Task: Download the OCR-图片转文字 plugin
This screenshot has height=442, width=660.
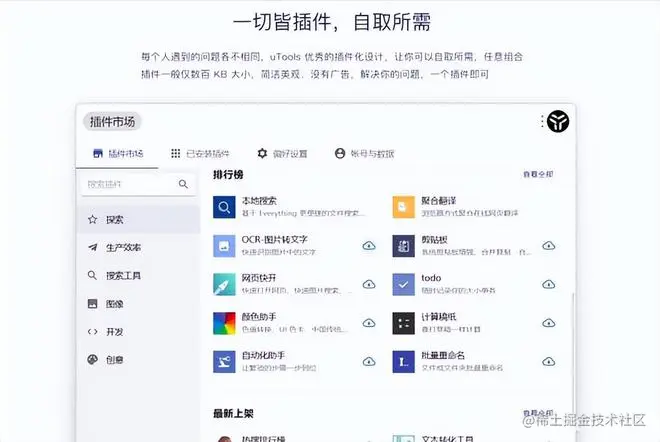Action: point(369,245)
